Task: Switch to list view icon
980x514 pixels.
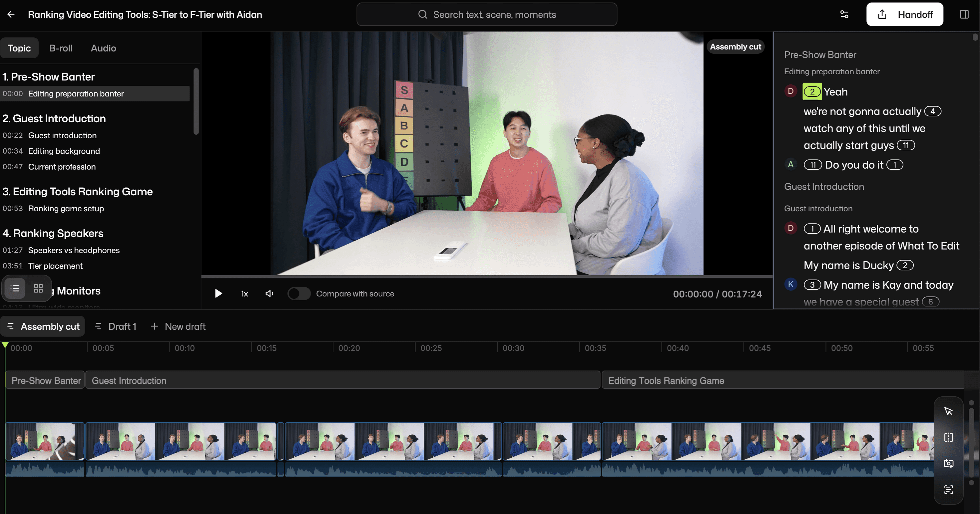Action: 15,288
